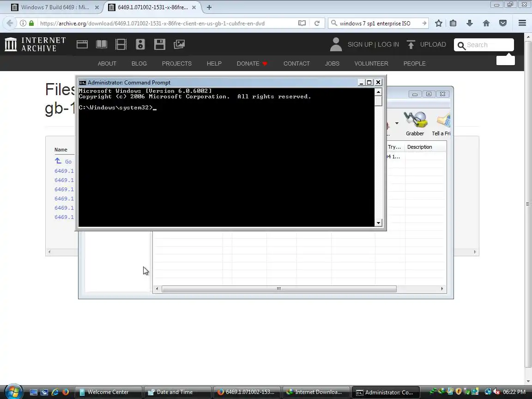Click the Firefox search box

pos(375,24)
